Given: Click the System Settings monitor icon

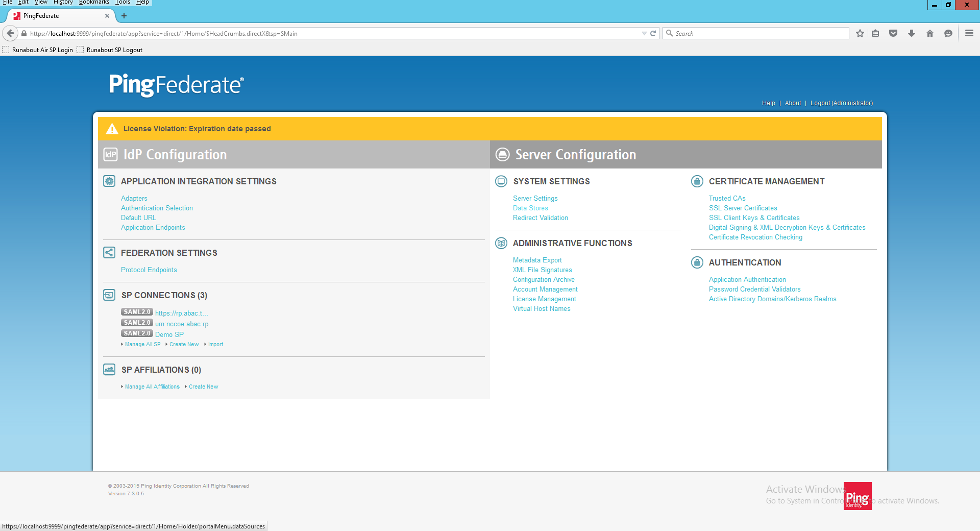Looking at the screenshot, I should click(x=501, y=181).
